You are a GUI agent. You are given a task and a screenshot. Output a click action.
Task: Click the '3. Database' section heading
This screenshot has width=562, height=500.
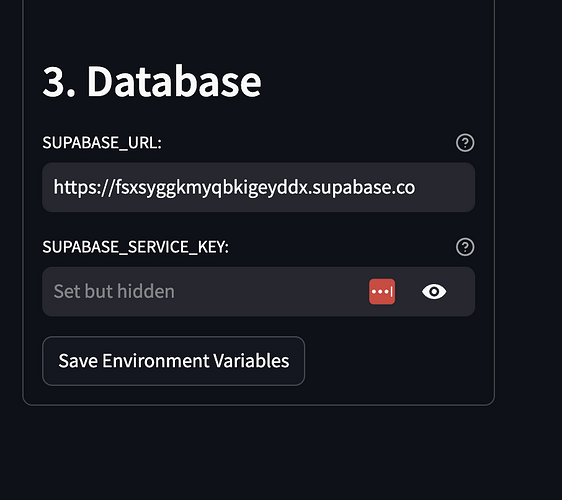(152, 82)
